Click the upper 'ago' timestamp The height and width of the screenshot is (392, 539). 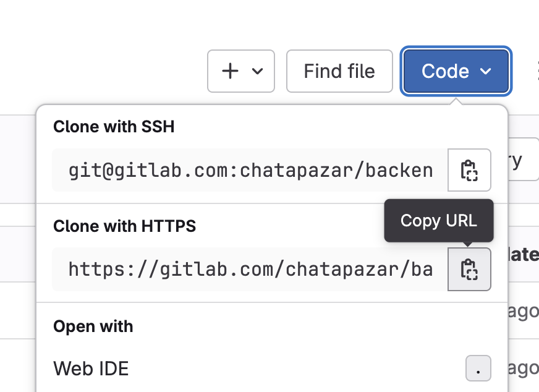(523, 312)
